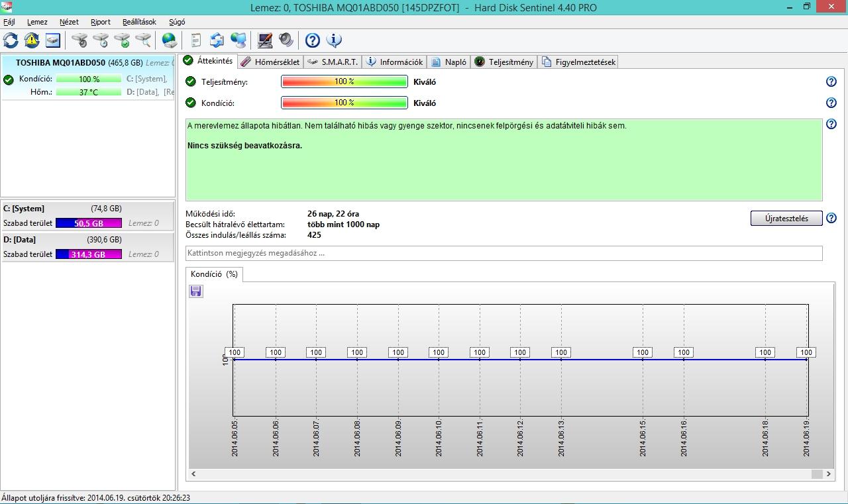Image resolution: width=848 pixels, height=504 pixels.
Task: Switch to the Napló tab
Action: (449, 62)
